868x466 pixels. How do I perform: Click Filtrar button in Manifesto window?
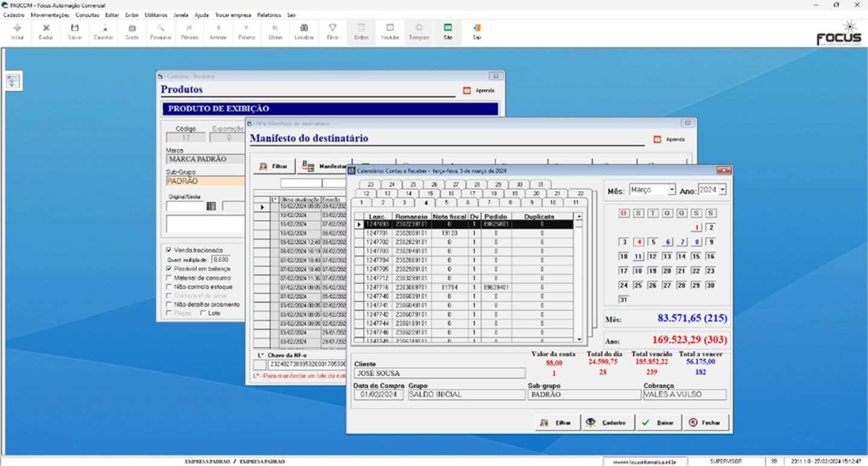pyautogui.click(x=273, y=166)
